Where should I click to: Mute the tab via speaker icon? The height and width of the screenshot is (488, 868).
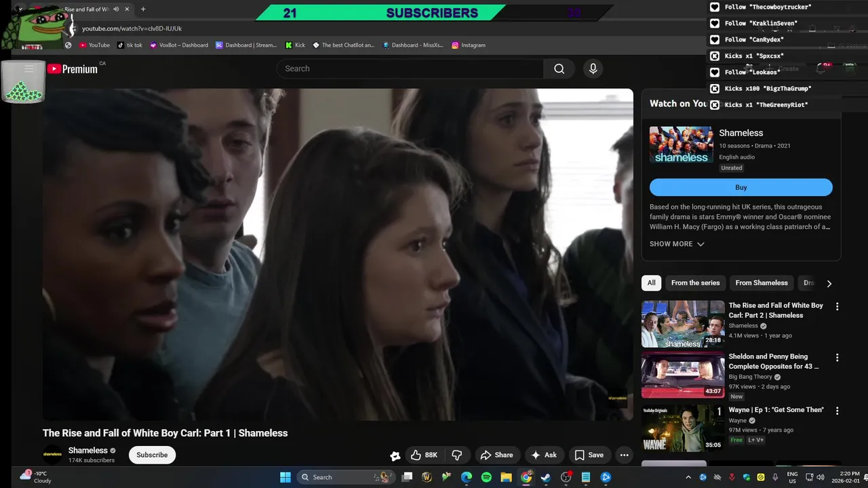(116, 9)
